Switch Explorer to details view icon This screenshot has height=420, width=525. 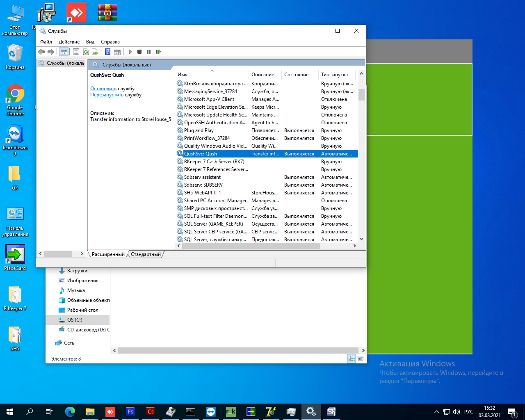(x=352, y=358)
